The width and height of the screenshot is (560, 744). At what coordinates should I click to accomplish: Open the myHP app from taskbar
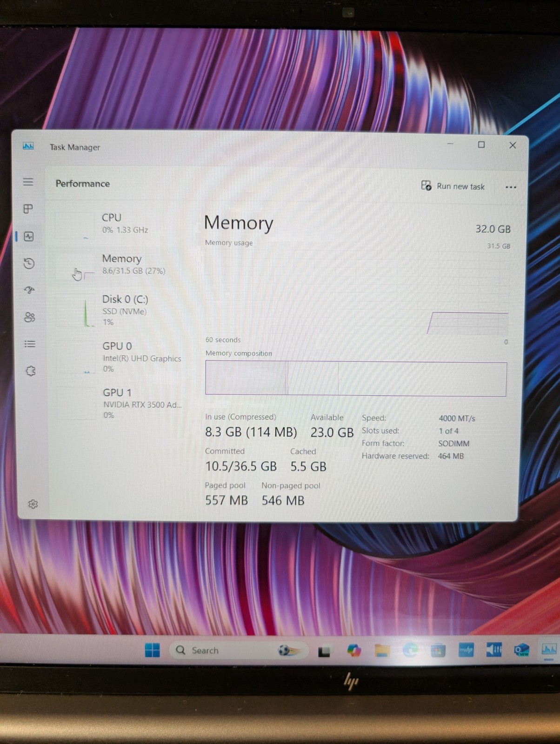coord(466,650)
